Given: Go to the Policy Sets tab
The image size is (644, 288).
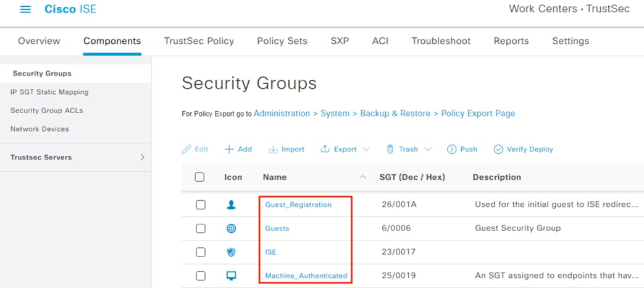Looking at the screenshot, I should pyautogui.click(x=282, y=41).
